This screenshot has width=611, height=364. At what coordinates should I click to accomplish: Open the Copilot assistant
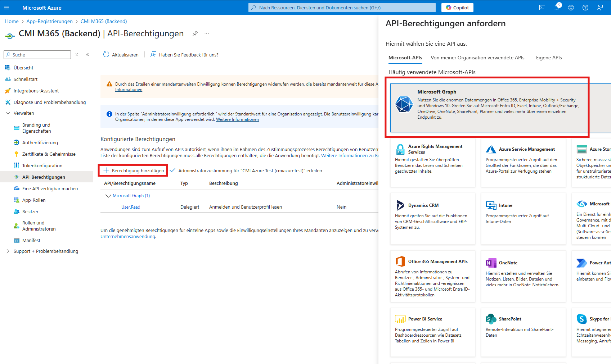(x=457, y=7)
